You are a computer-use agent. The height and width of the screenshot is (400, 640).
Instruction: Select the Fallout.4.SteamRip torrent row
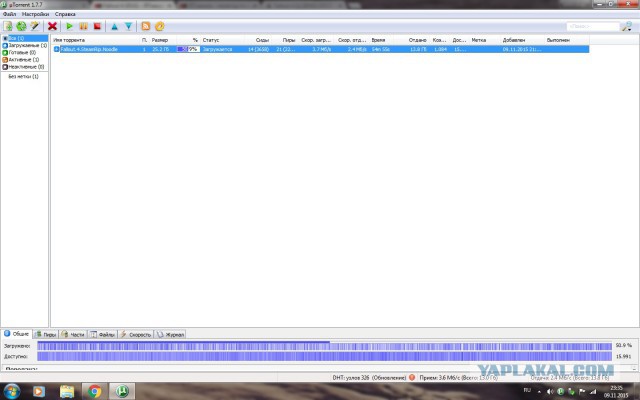point(321,49)
